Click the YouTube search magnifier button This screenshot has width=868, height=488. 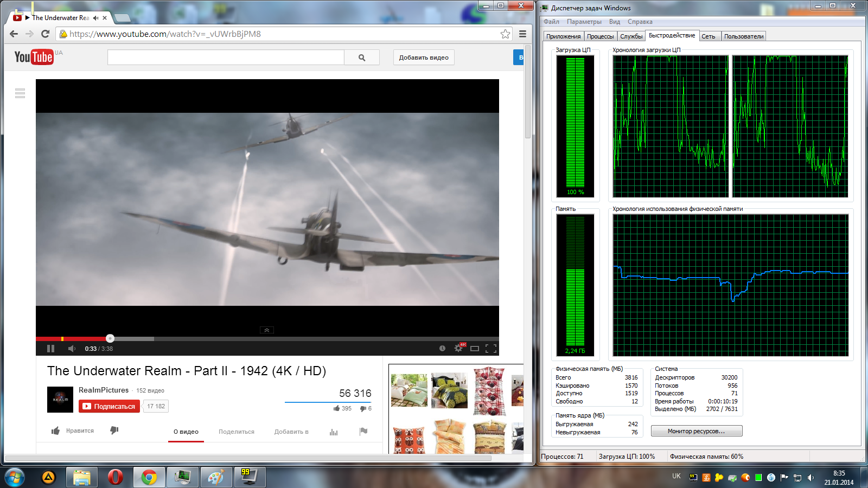click(362, 57)
